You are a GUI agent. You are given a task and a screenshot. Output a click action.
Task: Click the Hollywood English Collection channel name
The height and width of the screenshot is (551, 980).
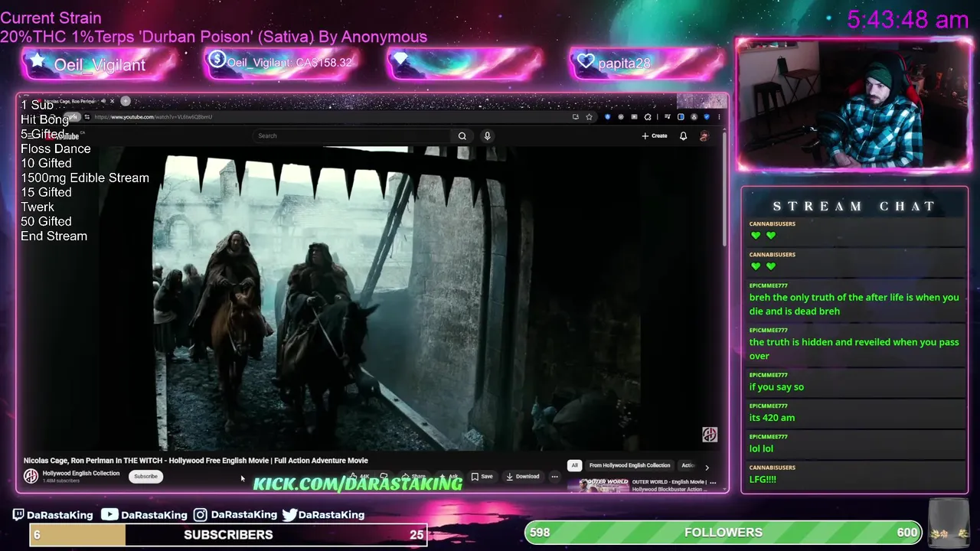(x=81, y=474)
